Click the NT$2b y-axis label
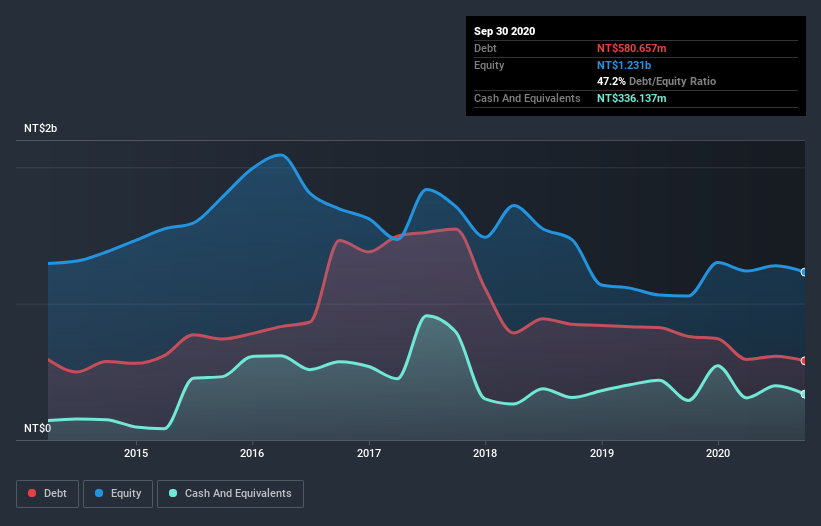This screenshot has width=821, height=526. 40,128
